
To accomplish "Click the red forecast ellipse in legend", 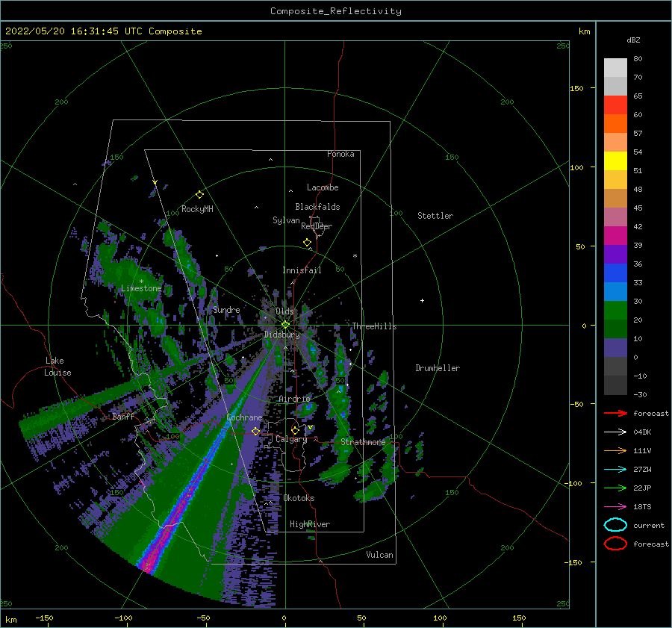I will click(615, 544).
